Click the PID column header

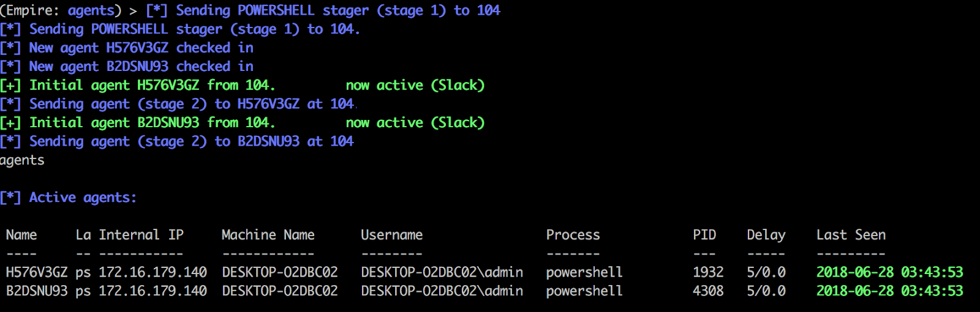click(x=704, y=235)
